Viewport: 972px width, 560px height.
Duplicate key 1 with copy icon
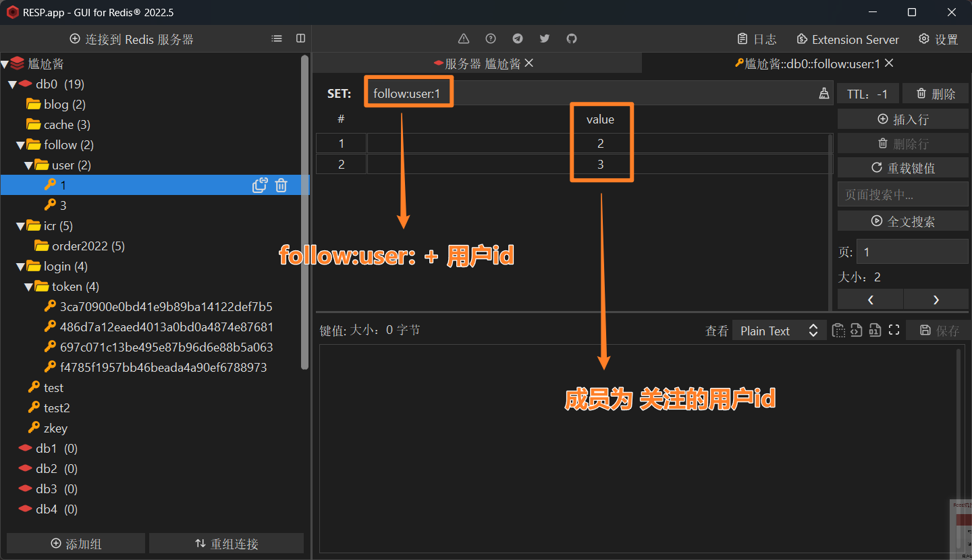click(260, 185)
